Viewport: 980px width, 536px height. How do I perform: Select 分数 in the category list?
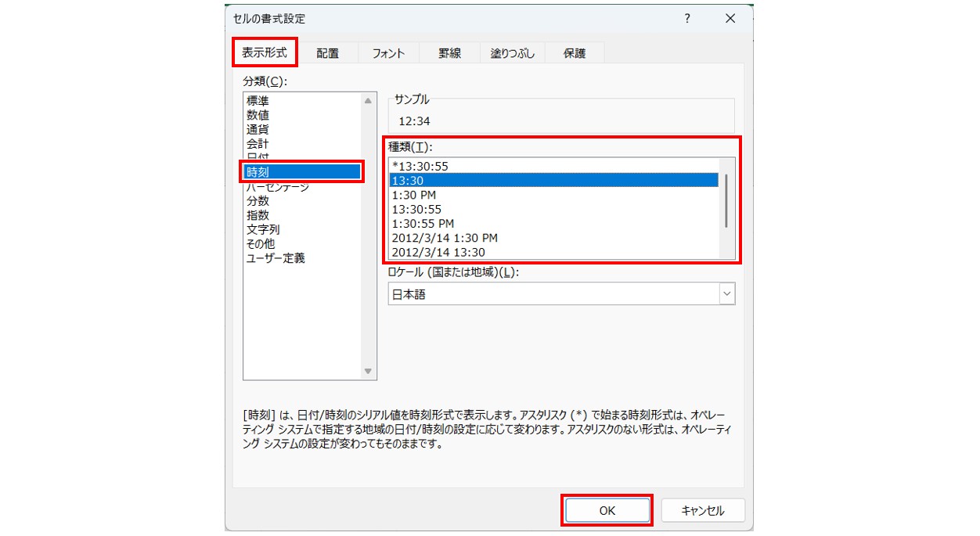pyautogui.click(x=302, y=201)
